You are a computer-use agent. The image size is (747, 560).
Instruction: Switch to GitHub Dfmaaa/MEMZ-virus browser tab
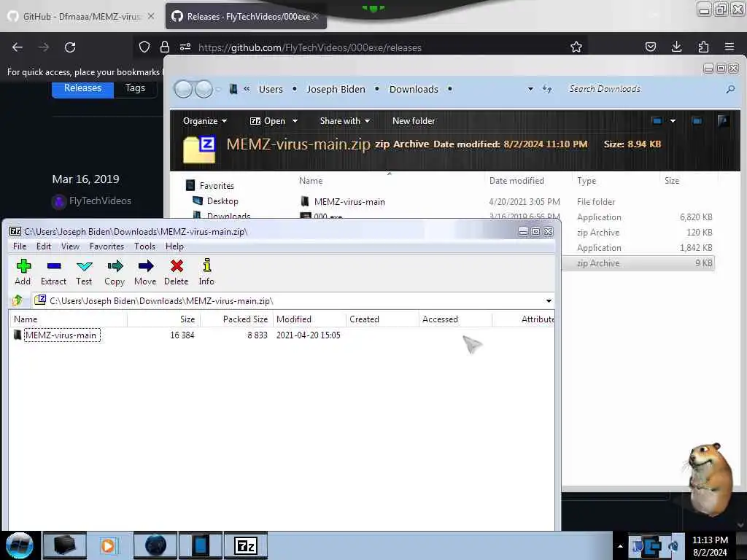click(82, 17)
